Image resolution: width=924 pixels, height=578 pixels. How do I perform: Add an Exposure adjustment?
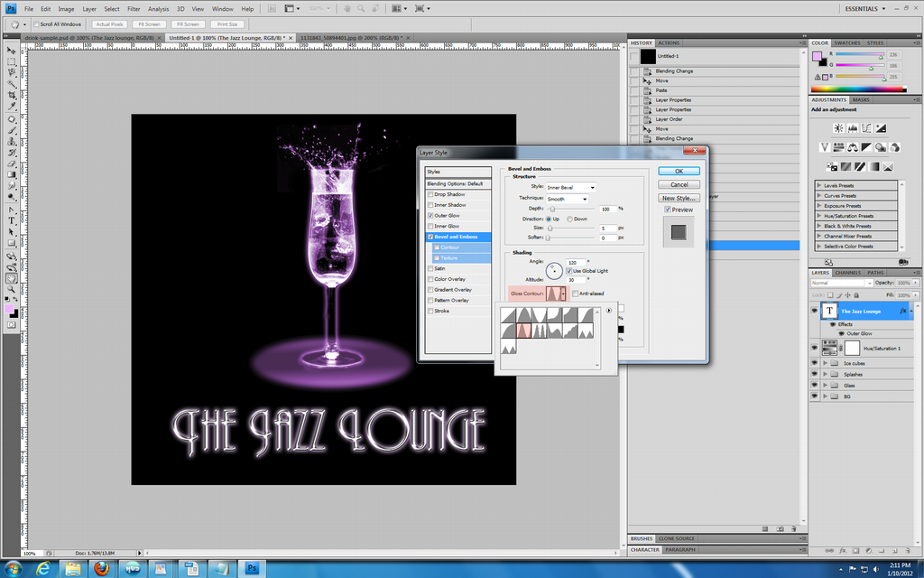[881, 128]
